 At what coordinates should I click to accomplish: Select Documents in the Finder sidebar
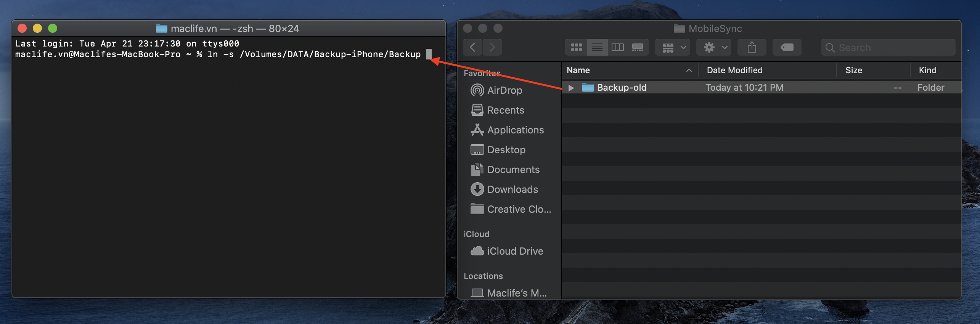(513, 170)
